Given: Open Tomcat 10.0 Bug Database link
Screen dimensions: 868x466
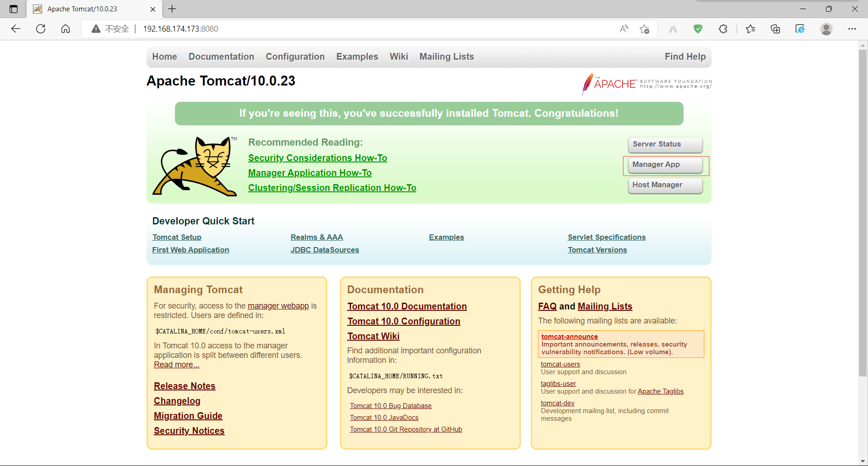Looking at the screenshot, I should pyautogui.click(x=391, y=406).
